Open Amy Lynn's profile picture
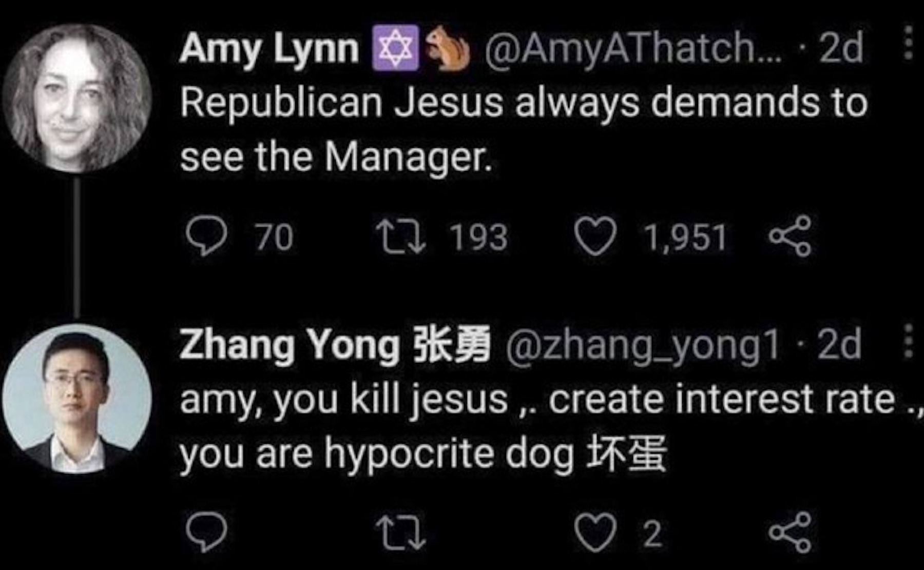 click(x=77, y=98)
